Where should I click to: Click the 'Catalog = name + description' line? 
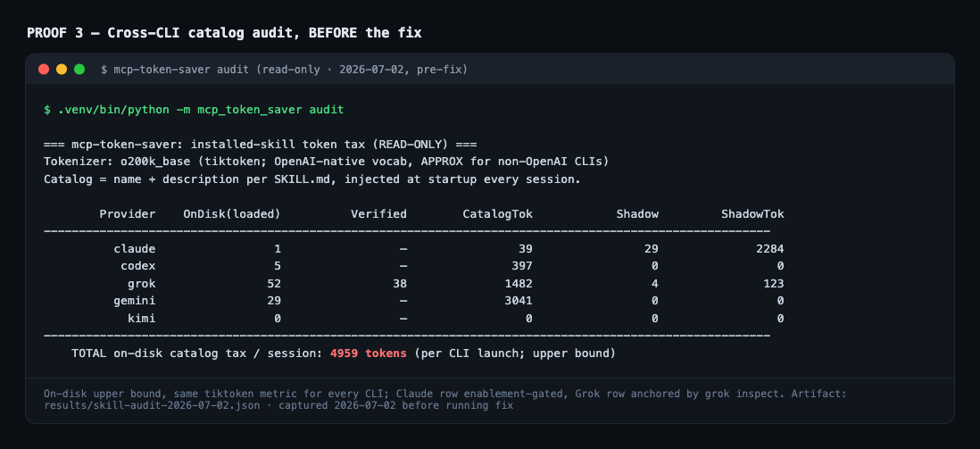pos(311,179)
